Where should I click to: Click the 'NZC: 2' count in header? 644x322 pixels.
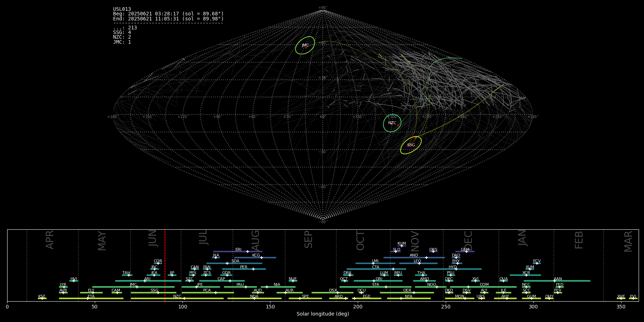tap(122, 37)
